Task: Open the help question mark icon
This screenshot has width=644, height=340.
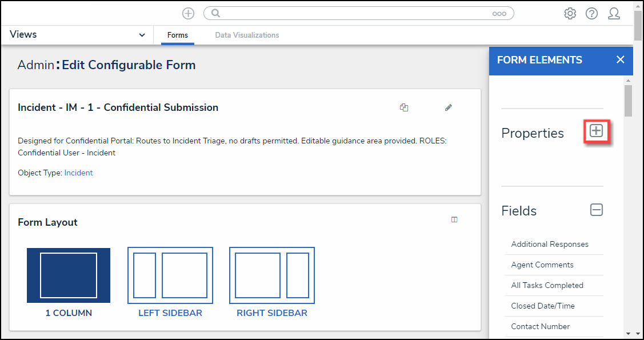Action: click(x=591, y=13)
